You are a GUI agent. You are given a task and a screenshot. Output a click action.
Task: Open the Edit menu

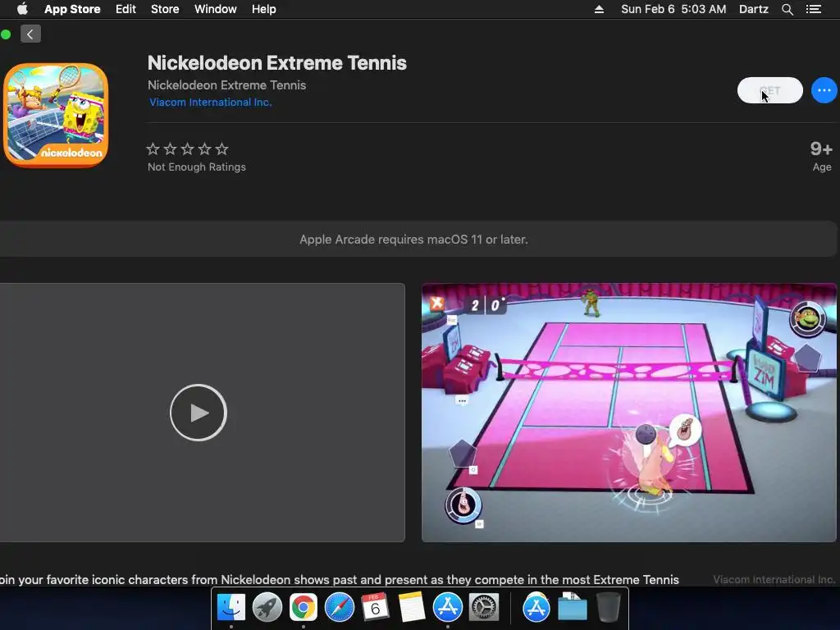[x=126, y=9]
